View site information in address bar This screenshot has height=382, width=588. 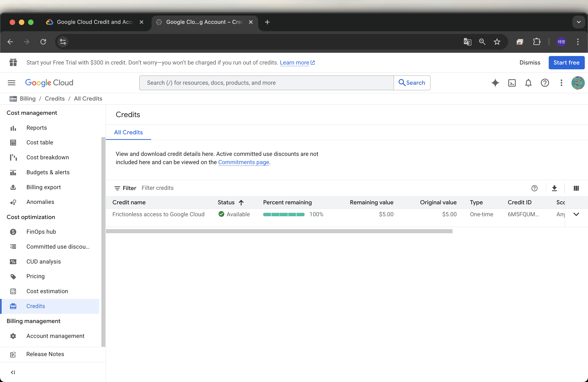point(63,42)
